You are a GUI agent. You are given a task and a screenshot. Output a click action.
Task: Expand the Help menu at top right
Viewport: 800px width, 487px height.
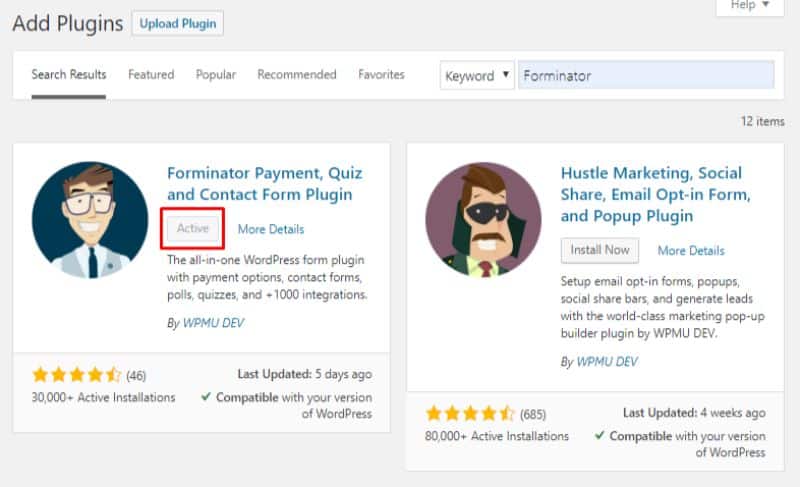(749, 5)
